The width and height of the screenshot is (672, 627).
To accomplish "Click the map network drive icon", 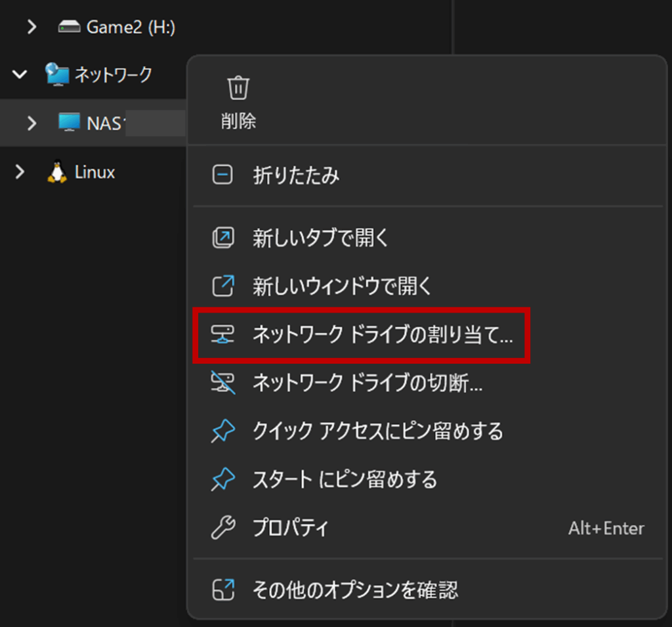I will [x=223, y=335].
